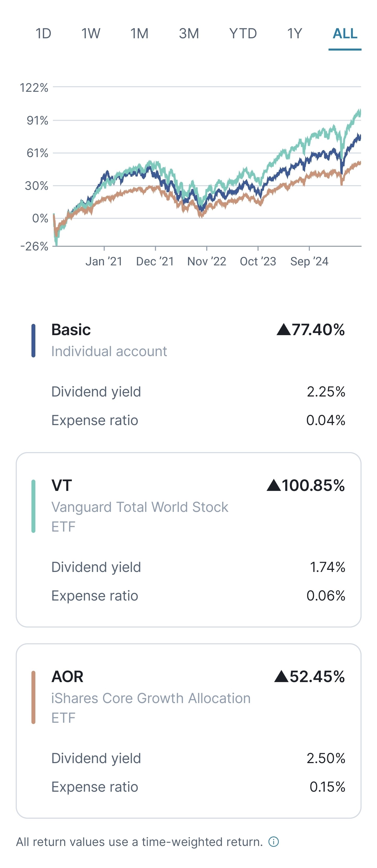Screen dimensions: 377x868
Task: Tap the teal VT color bar
Action: [x=33, y=506]
